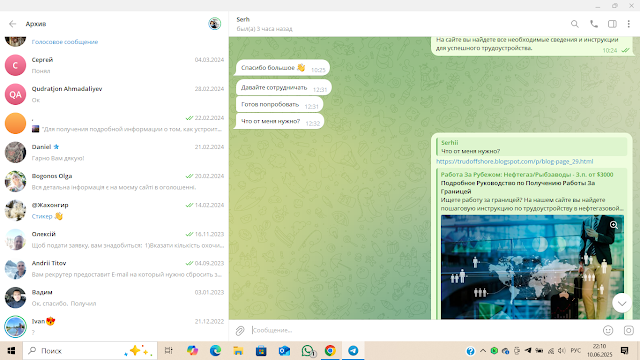Start a voice call with Serh
This screenshot has width=640, height=360.
pyautogui.click(x=594, y=24)
